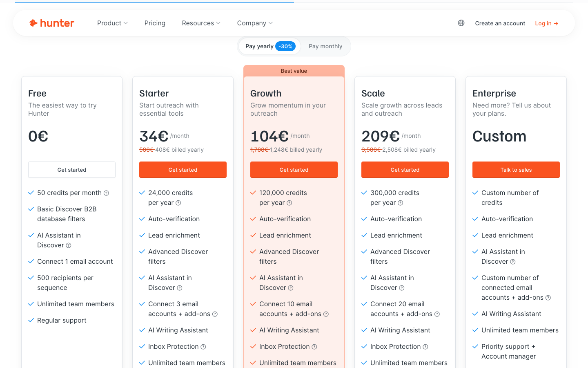Click '1,248€ billed yearly' text
Image resolution: width=588 pixels, height=368 pixels.
tap(296, 150)
